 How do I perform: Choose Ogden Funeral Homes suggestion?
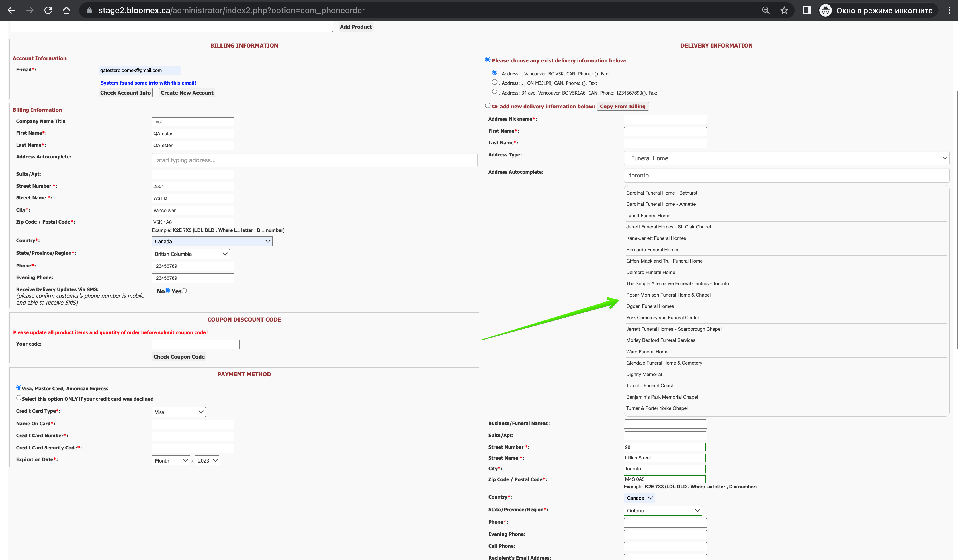[x=787, y=306]
